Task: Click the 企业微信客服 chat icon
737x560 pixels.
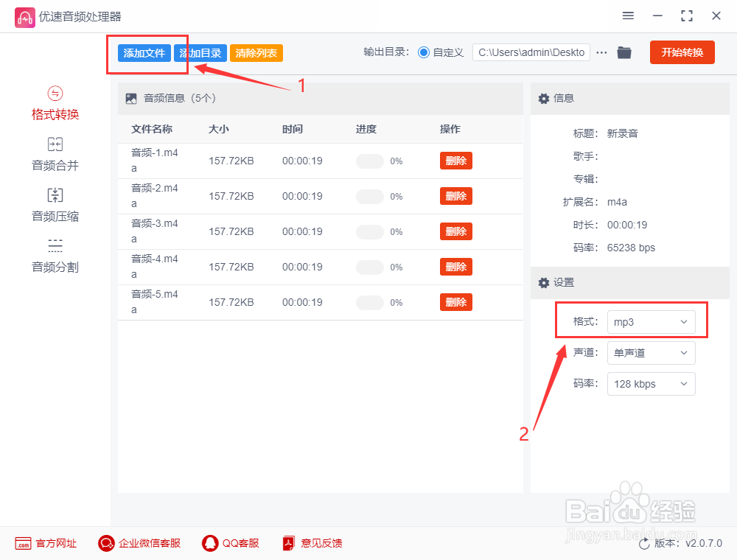Action: click(106, 543)
